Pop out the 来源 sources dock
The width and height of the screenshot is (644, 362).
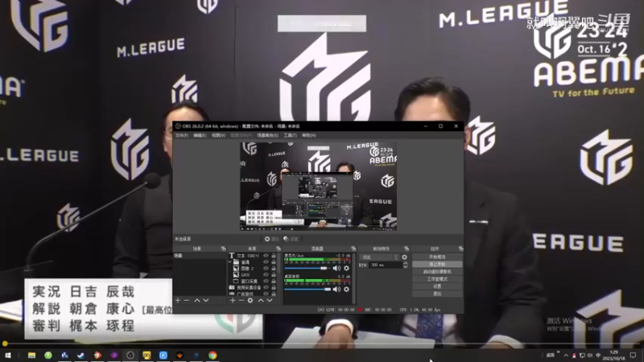[279, 249]
